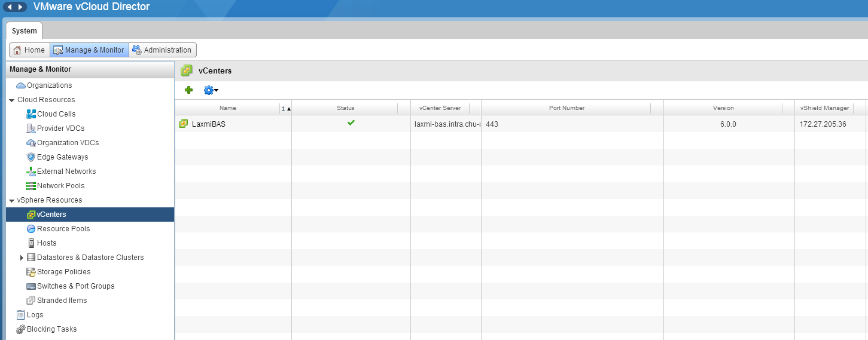Expand Datastores & Datastore Clusters tree

pyautogui.click(x=22, y=258)
